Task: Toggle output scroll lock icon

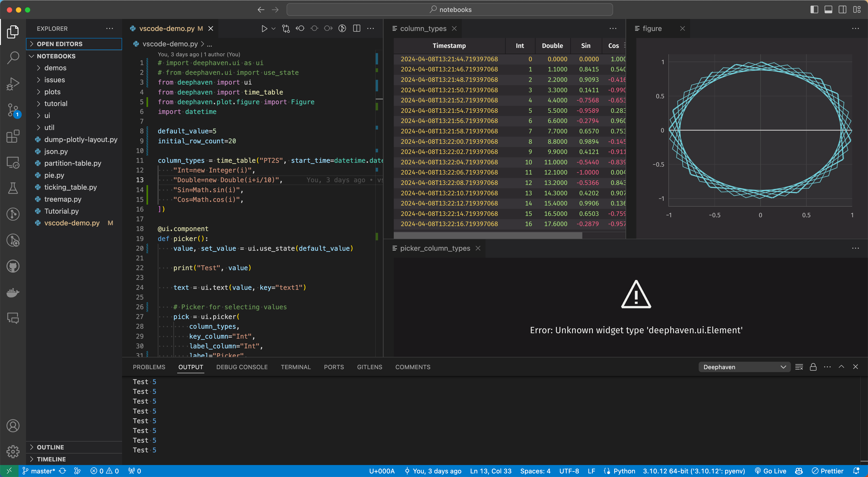Action: point(813,367)
